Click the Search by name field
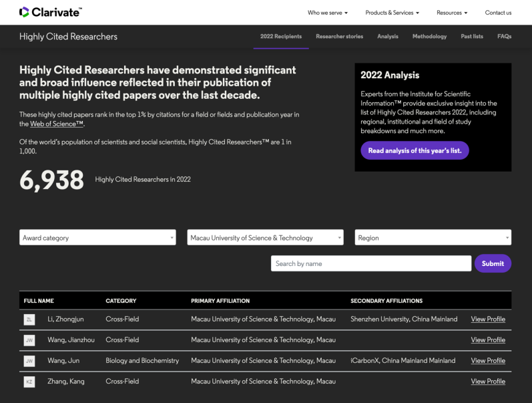 (371, 263)
